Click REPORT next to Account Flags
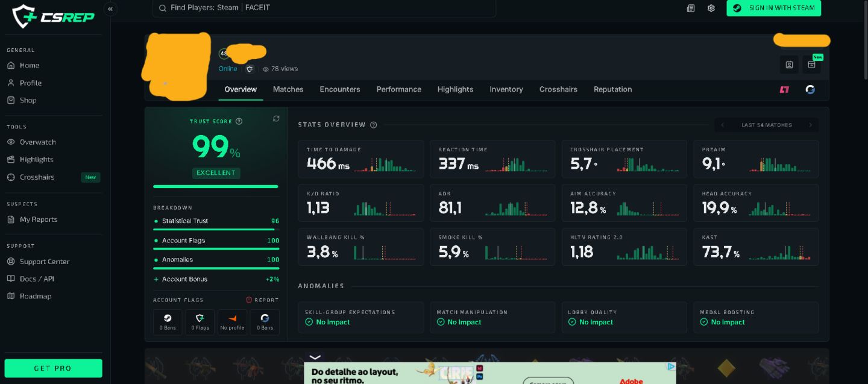The image size is (868, 384). (x=262, y=300)
